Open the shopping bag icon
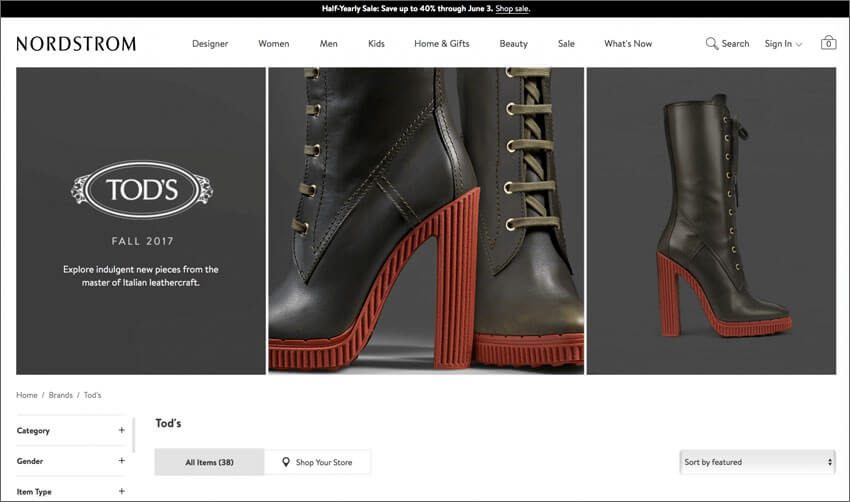Viewport: 850px width, 502px height. click(x=828, y=42)
